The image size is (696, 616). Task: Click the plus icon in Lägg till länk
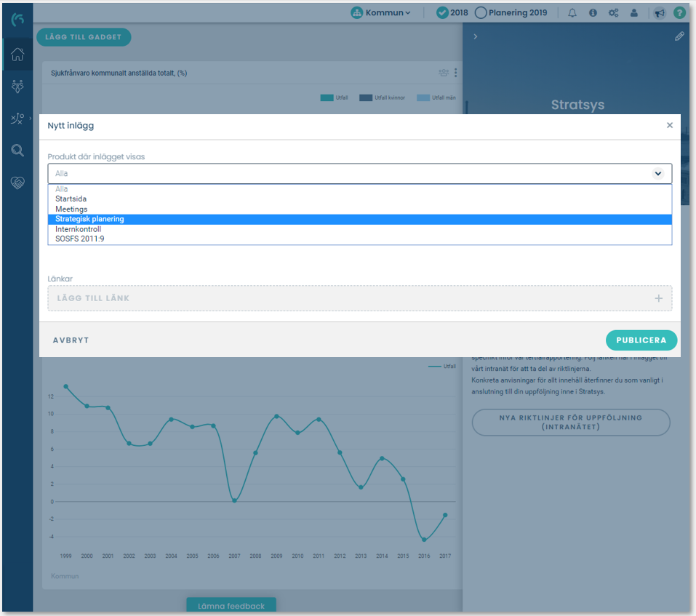click(658, 299)
